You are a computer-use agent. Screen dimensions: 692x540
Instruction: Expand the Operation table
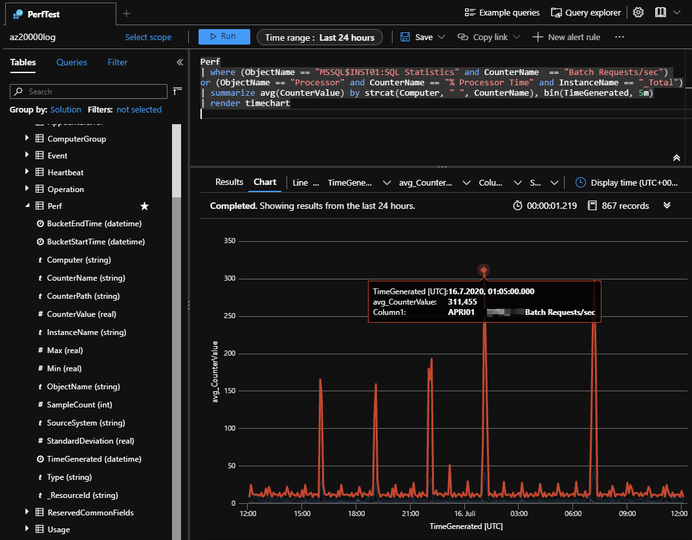point(27,188)
